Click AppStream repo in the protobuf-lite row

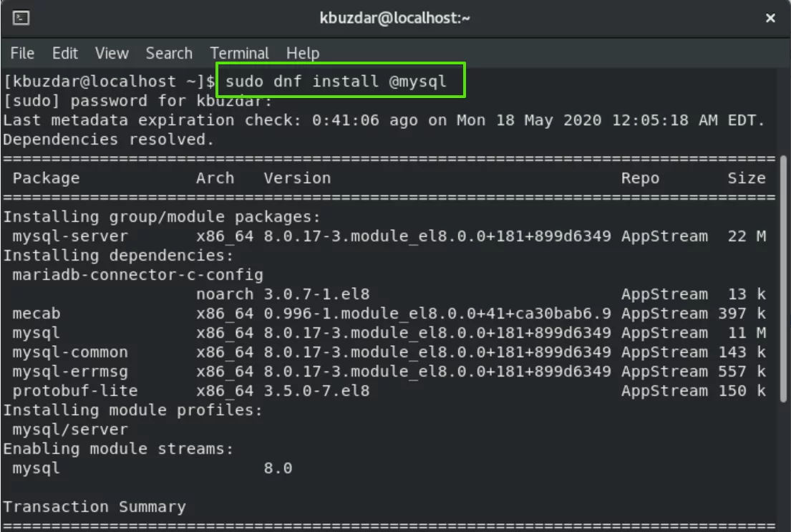point(664,391)
